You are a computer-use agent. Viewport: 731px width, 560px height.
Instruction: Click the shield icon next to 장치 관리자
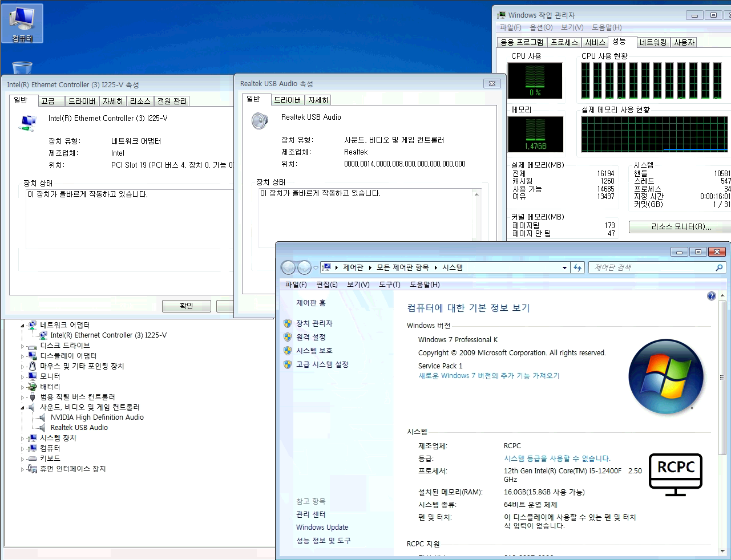(x=288, y=323)
